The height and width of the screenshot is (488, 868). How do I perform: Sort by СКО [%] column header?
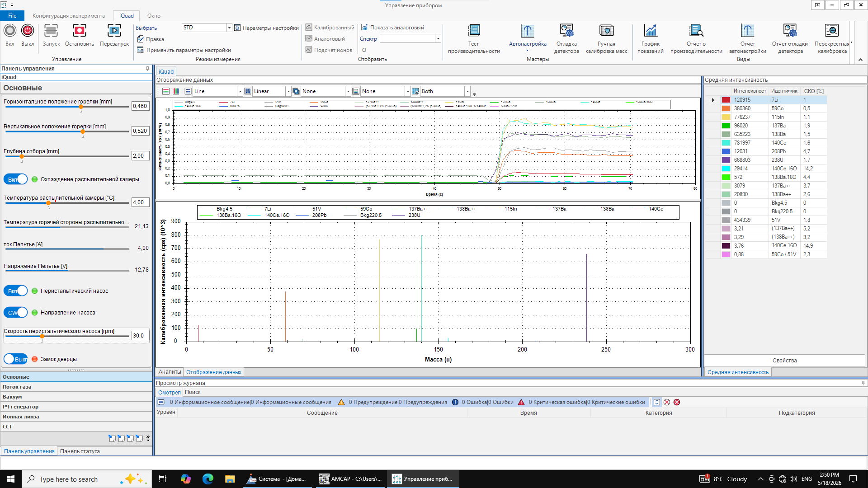[814, 91]
